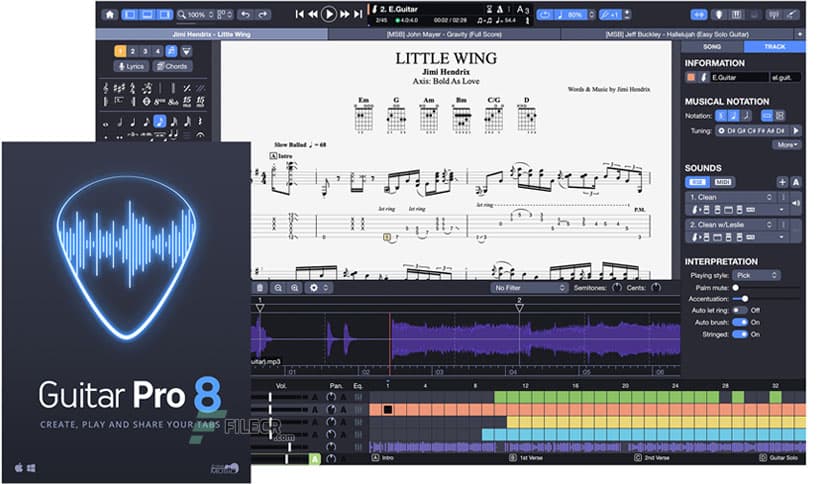Select voice 2 in edition palette
Screen dimensions: 836x484
point(133,51)
